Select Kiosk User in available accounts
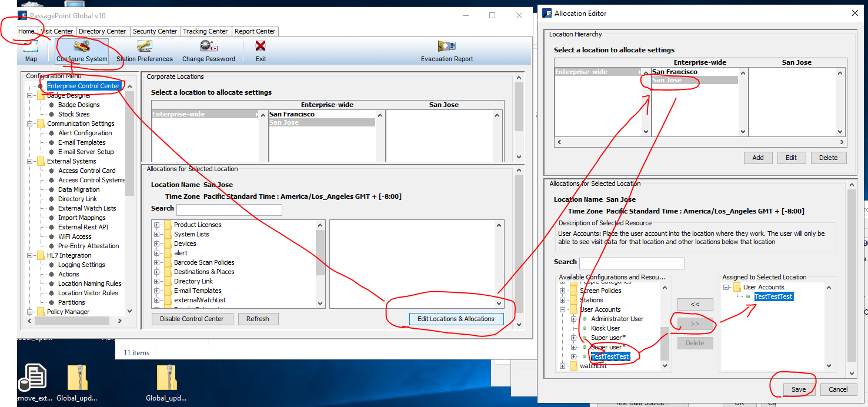 (605, 328)
